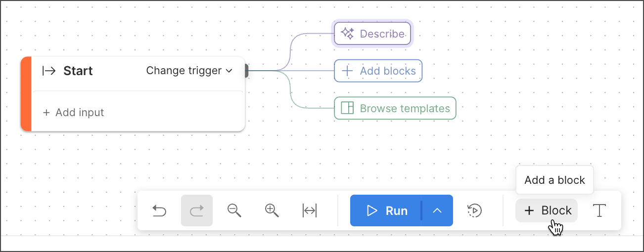Click the orange bar on the Start node

[26, 94]
